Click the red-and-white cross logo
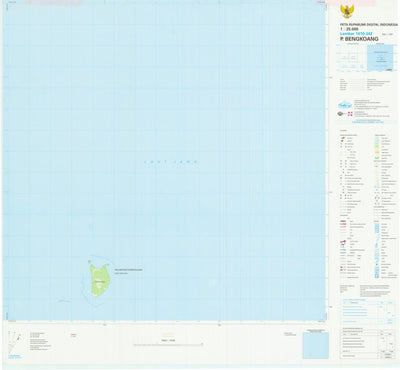Image resolution: width=400 pixels, height=370 pixels. [350, 114]
